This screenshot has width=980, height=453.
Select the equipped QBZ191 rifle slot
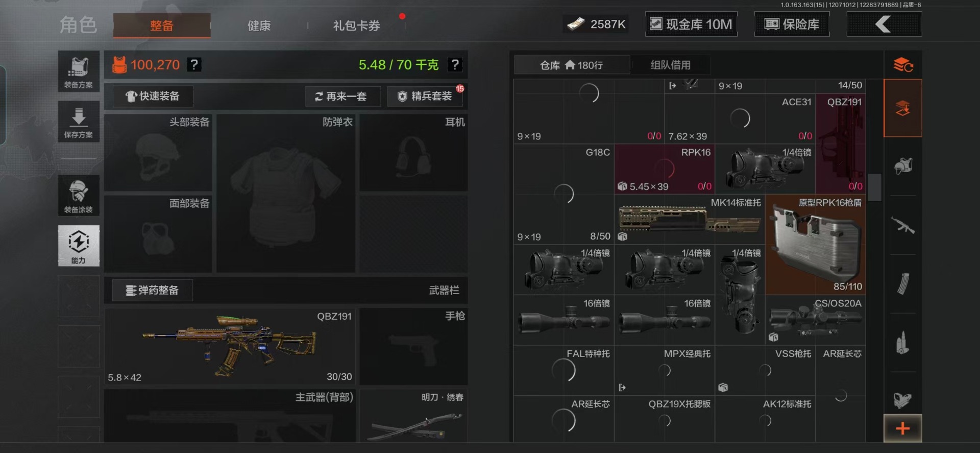230,346
